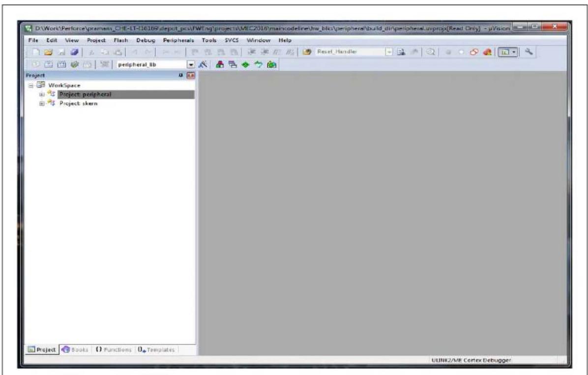Open the window layout button dropdown arrow

(514, 52)
